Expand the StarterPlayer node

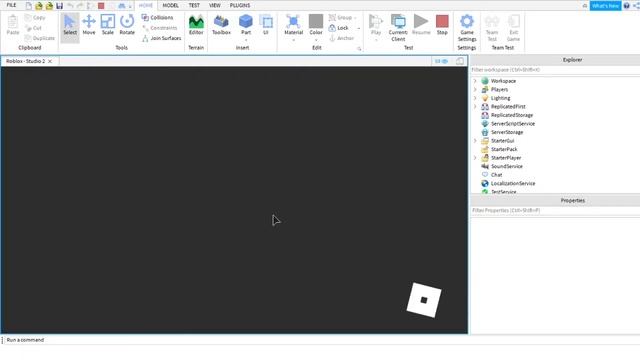tap(475, 158)
